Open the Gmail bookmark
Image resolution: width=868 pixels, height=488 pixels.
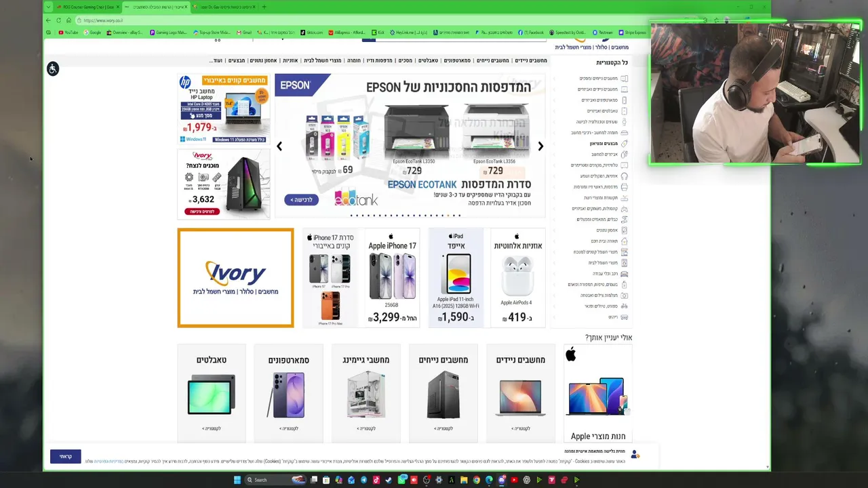[244, 33]
